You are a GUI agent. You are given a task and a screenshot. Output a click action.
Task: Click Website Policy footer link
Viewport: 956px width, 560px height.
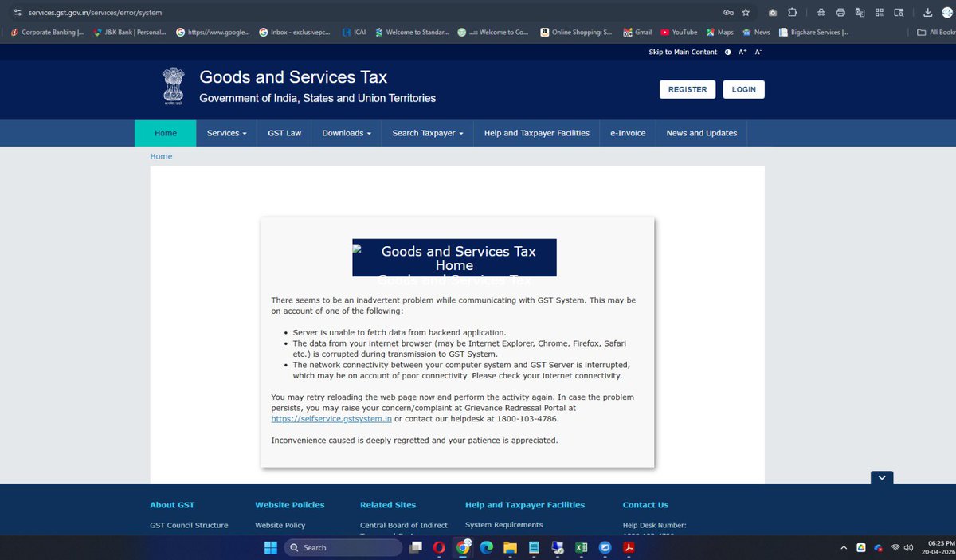tap(280, 525)
